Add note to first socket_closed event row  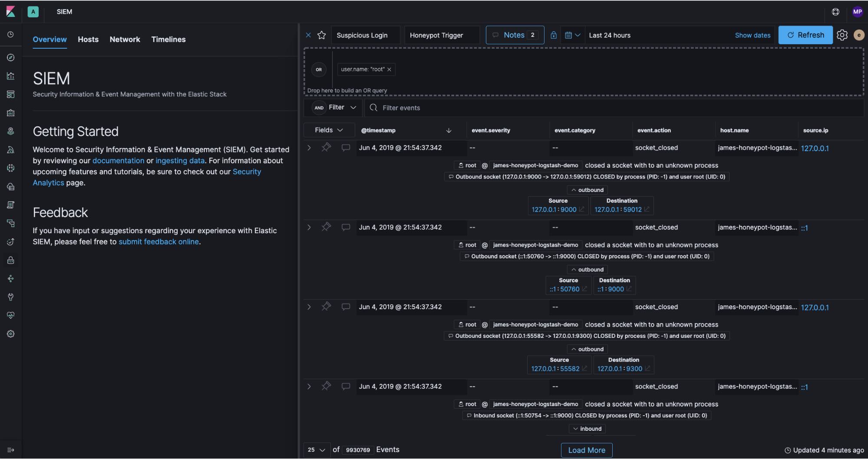tap(346, 148)
